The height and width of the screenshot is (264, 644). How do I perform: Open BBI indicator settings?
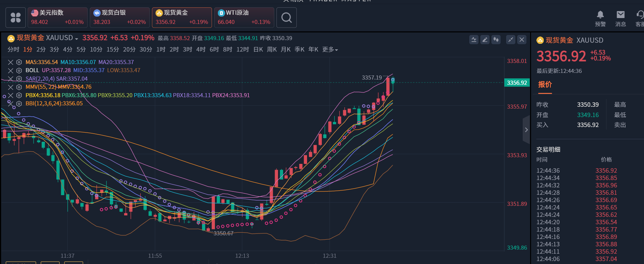click(x=19, y=103)
